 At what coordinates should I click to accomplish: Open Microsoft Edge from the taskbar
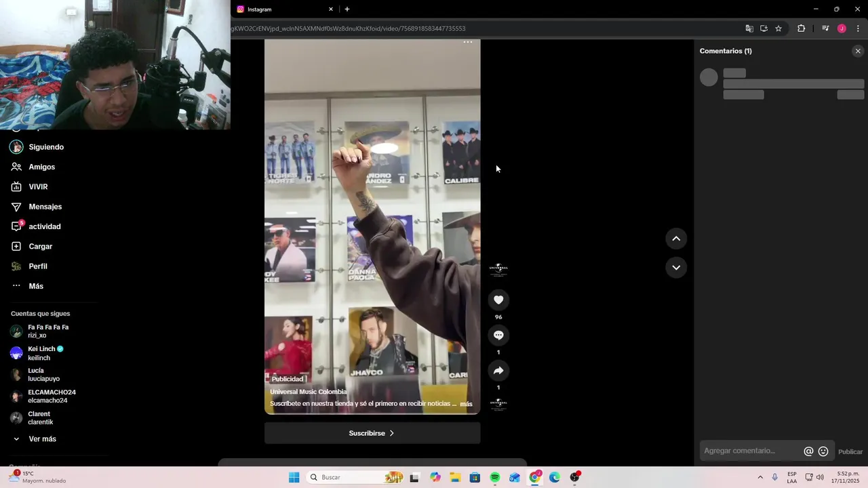pos(555,478)
